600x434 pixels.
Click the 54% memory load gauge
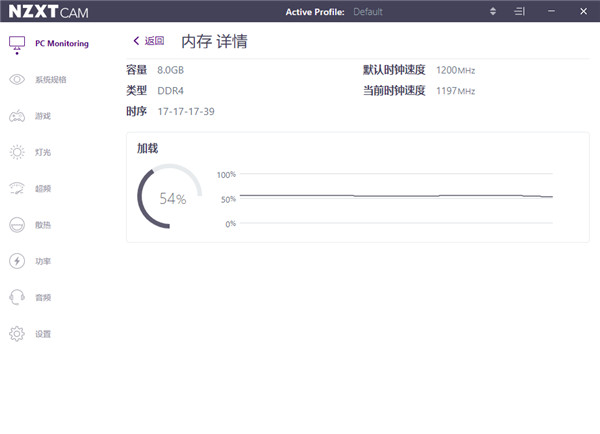pyautogui.click(x=170, y=196)
